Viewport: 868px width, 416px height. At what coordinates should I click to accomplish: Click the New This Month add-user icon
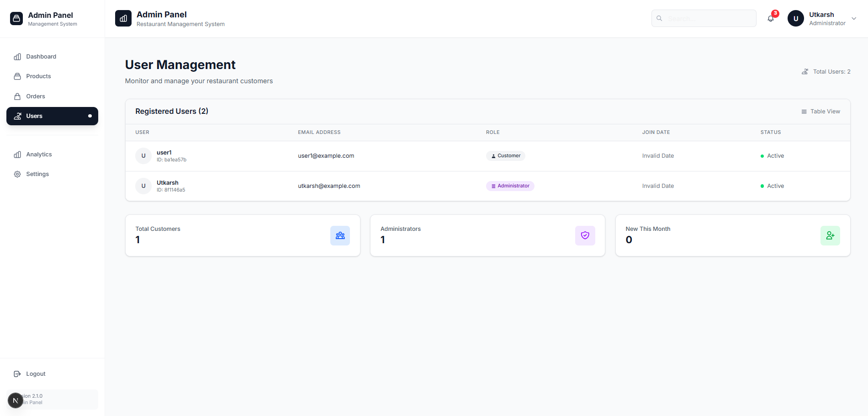[x=830, y=235]
